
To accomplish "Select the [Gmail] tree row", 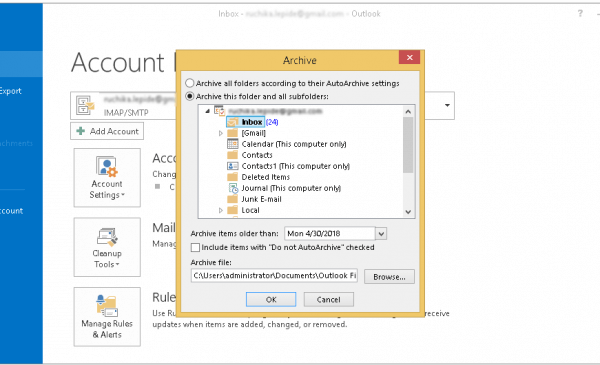I will point(253,133).
